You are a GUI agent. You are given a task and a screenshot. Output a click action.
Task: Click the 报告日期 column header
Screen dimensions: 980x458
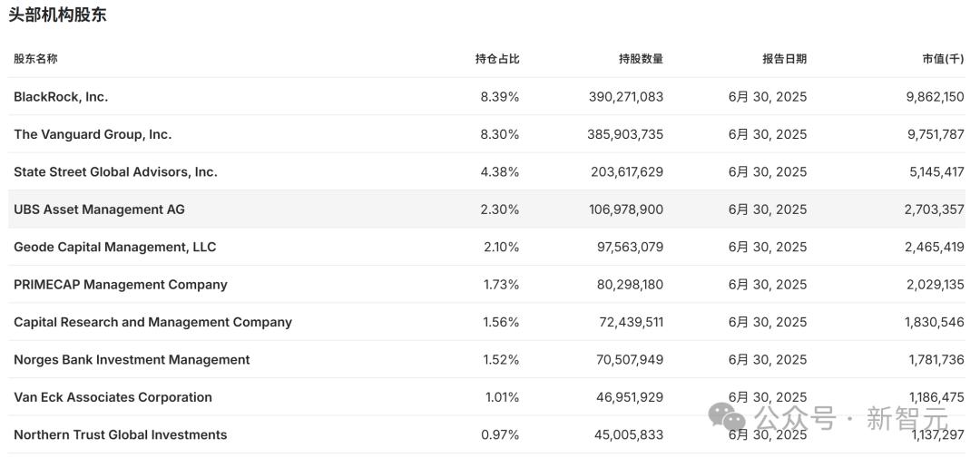[784, 59]
